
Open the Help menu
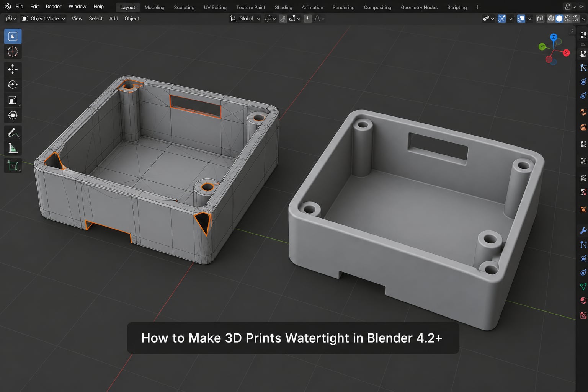(98, 7)
